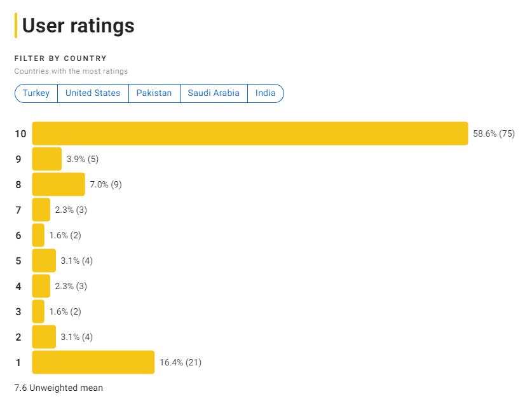The height and width of the screenshot is (408, 532).
Task: Click the 7.6 Unweighted mean text
Action: coord(58,388)
